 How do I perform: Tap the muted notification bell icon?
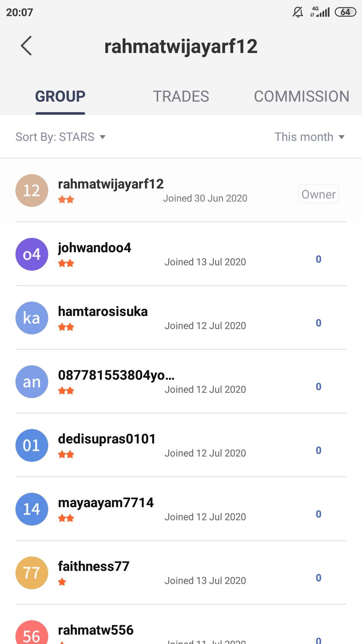[297, 12]
